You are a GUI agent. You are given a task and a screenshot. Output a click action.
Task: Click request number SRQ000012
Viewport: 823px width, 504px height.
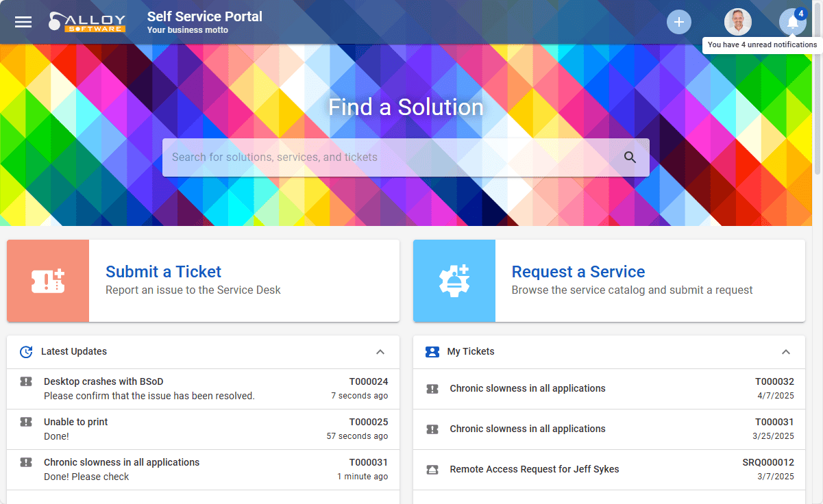tap(768, 462)
